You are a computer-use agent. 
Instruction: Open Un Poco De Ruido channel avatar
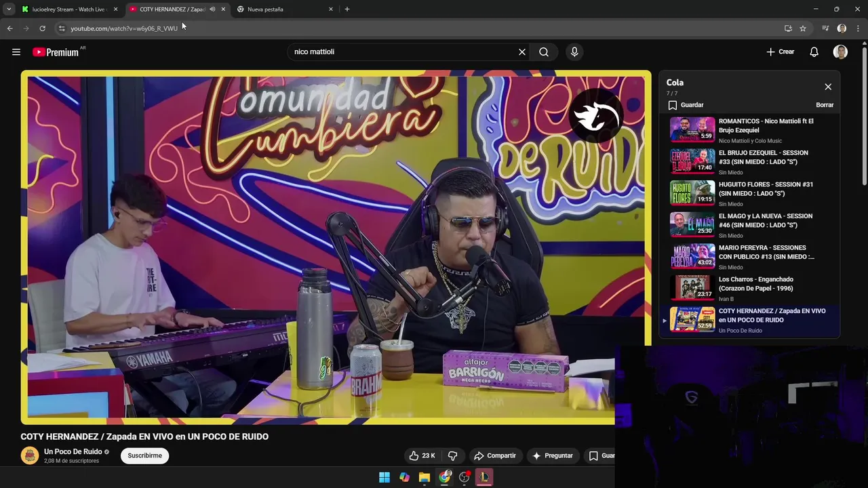30,455
